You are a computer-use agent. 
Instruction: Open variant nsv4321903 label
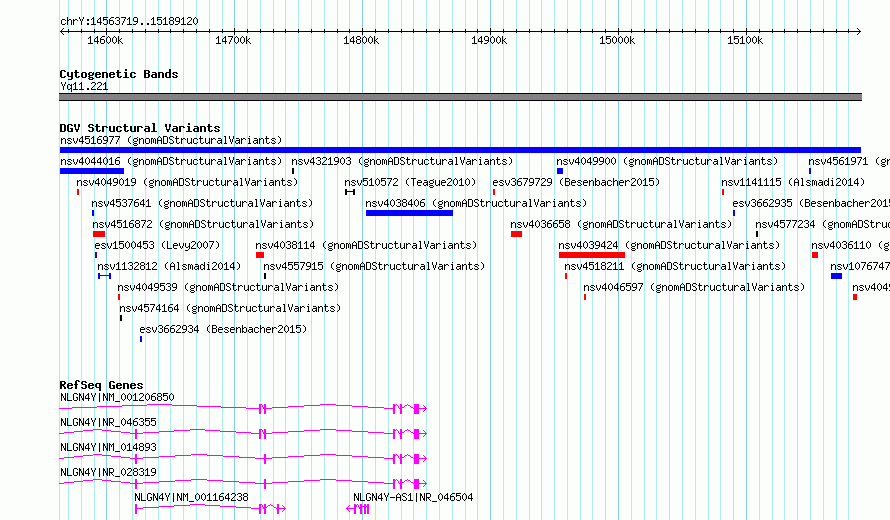(x=402, y=161)
